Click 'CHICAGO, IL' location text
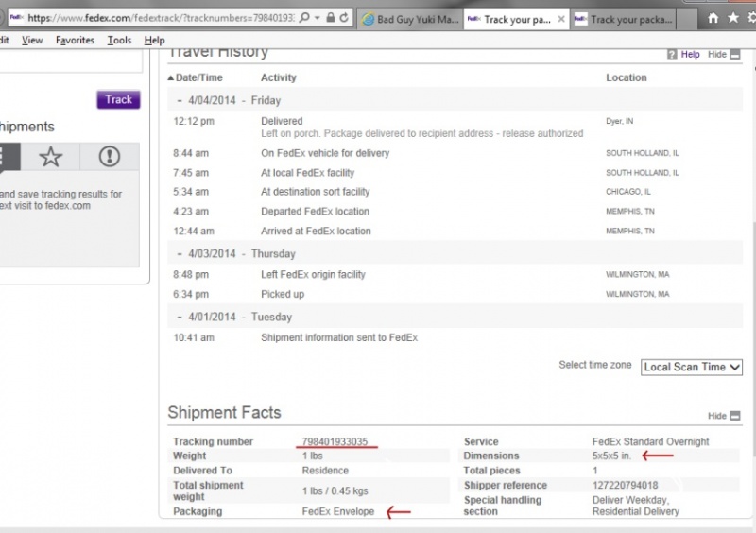Viewport: 756px width, 533px height. click(628, 192)
